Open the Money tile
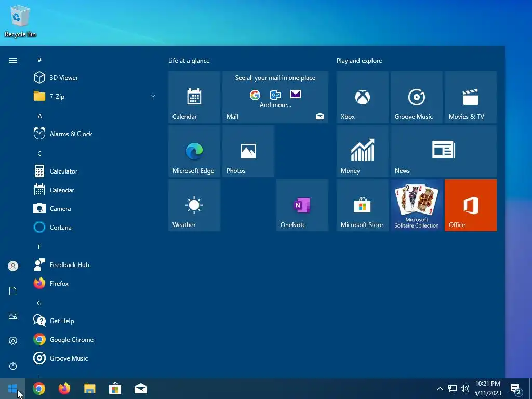 tap(362, 151)
